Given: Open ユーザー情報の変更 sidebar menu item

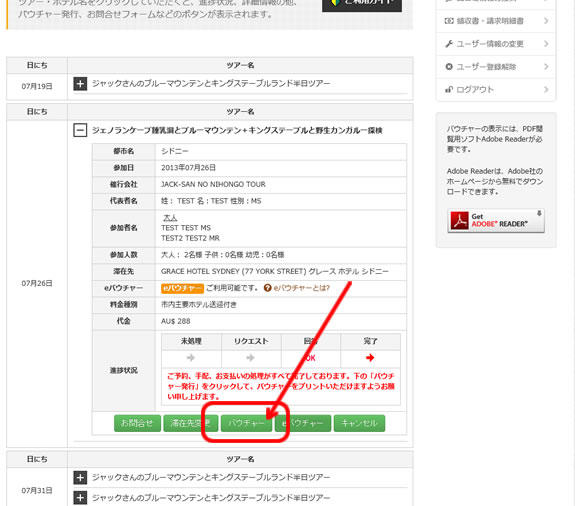Looking at the screenshot, I should point(496,44).
